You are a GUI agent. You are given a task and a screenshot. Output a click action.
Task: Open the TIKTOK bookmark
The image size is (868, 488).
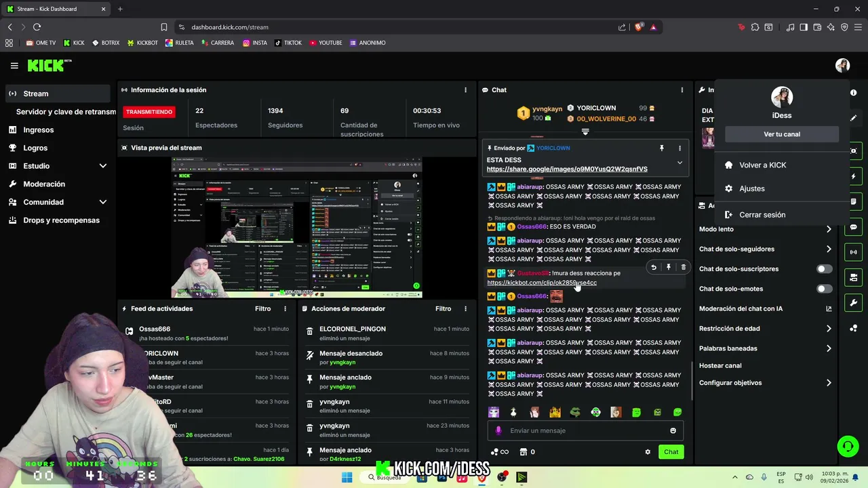pyautogui.click(x=288, y=43)
